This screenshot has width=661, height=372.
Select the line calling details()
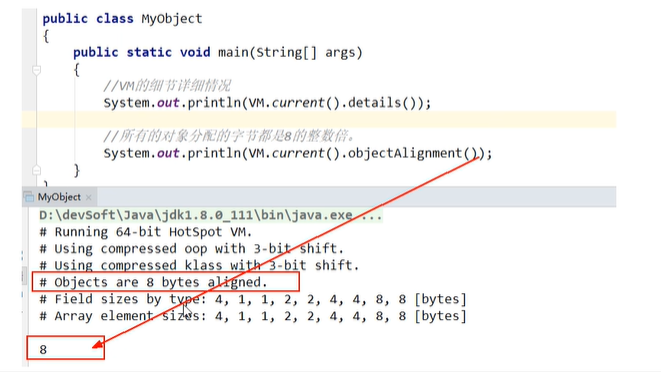coord(267,103)
